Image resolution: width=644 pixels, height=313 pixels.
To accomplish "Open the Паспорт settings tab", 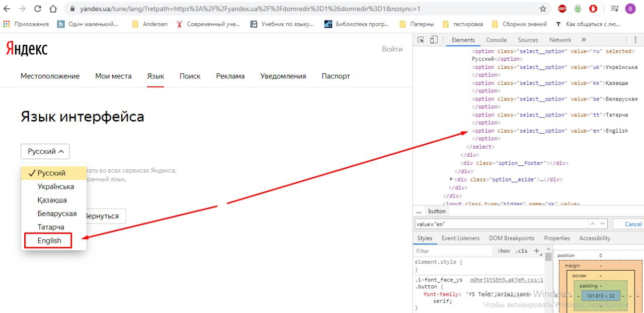I will (x=336, y=76).
